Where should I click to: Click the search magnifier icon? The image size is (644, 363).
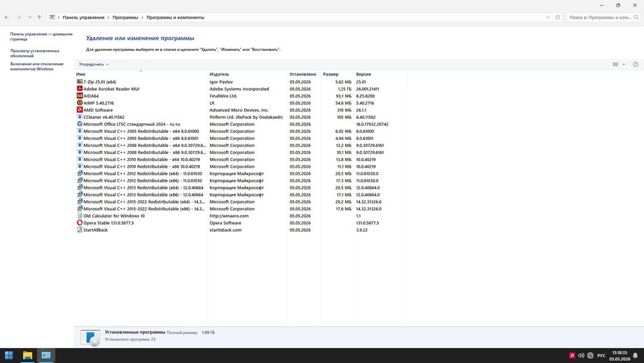636,17
